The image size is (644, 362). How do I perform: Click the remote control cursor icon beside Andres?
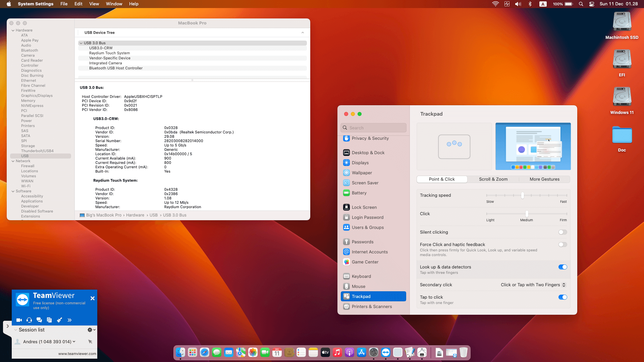coord(90,342)
